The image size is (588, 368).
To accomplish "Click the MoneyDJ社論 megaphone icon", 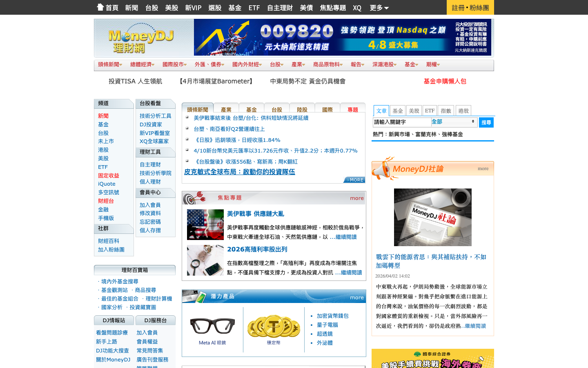I will click(382, 168).
